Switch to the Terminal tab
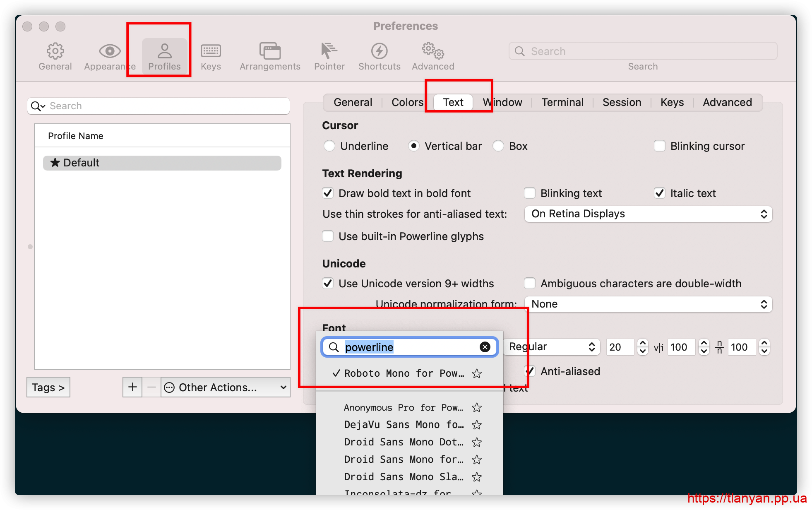Image resolution: width=812 pixels, height=510 pixels. (x=562, y=102)
